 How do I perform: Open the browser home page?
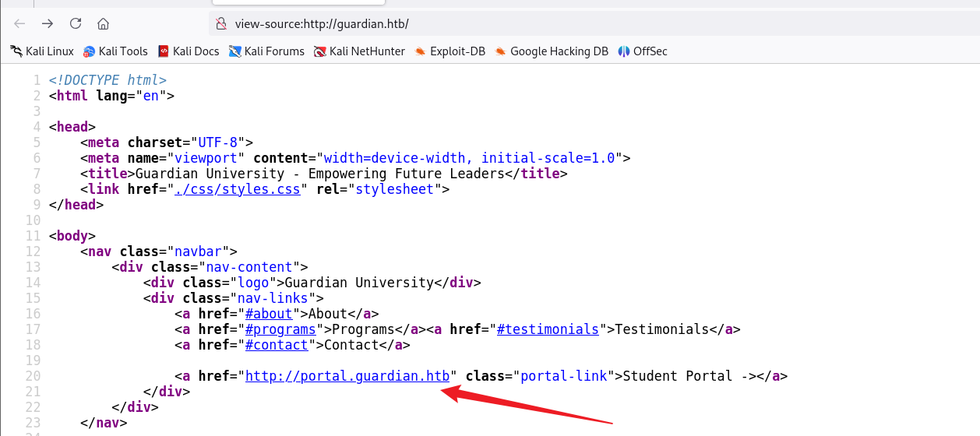(103, 23)
